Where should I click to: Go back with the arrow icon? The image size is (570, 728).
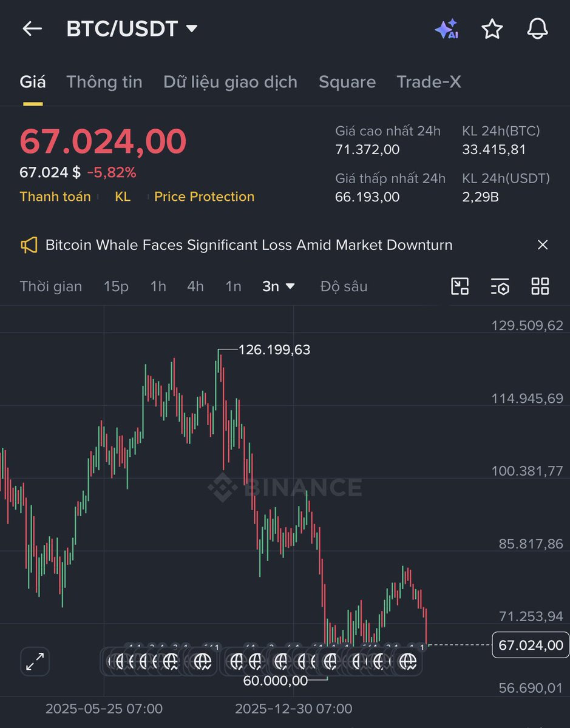(x=32, y=29)
